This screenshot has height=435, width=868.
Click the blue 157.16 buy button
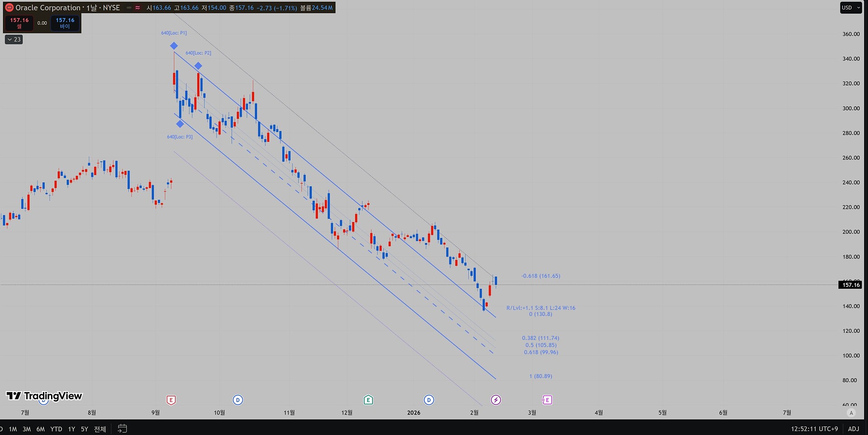[x=65, y=23]
